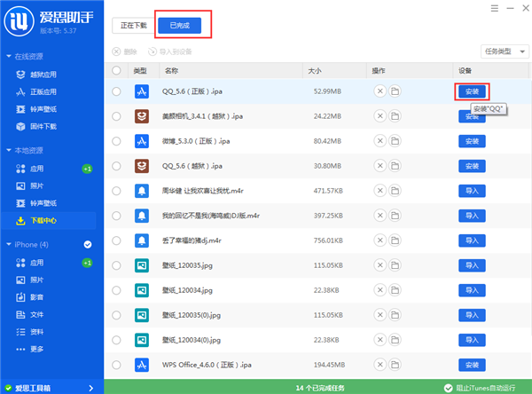The image size is (532, 394).
Task: Install WPS Office_4.6.0 to device
Action: coord(472,365)
